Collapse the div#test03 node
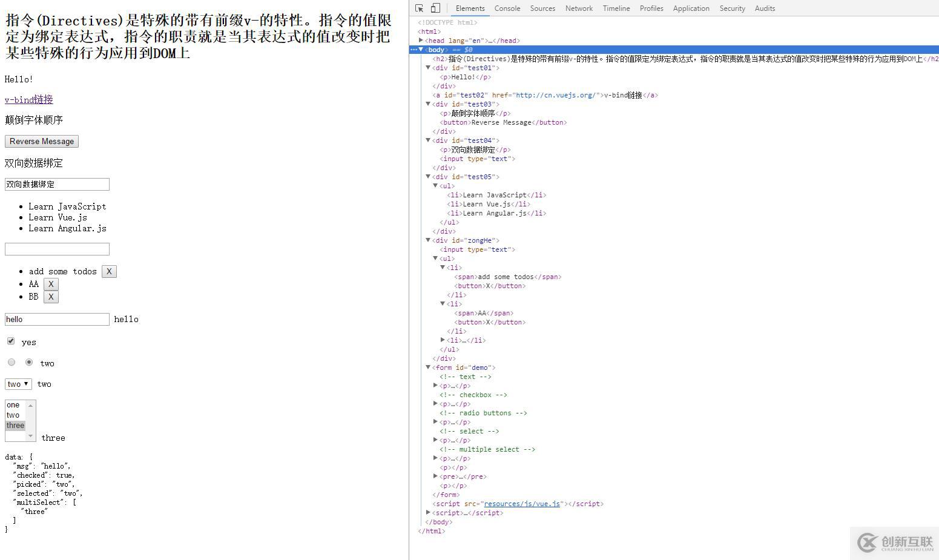 pos(428,104)
